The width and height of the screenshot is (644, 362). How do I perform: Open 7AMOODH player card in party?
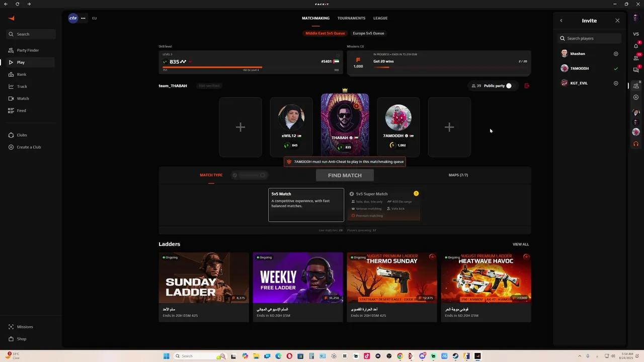(398, 127)
